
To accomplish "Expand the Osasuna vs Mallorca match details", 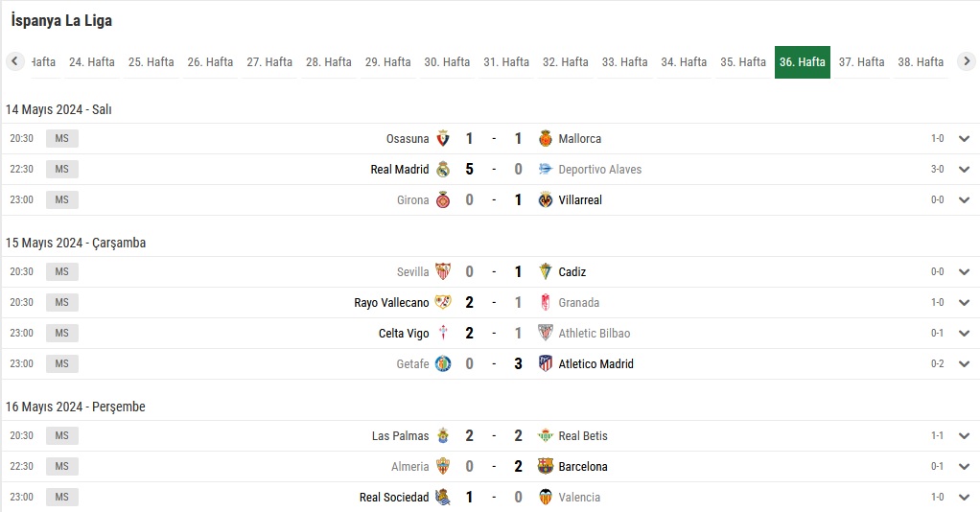I will pos(964,139).
